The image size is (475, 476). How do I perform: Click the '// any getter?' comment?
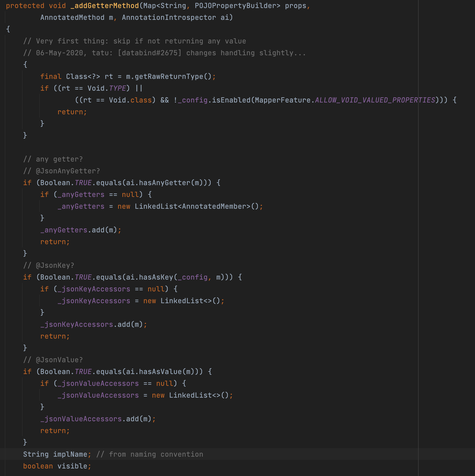click(53, 159)
